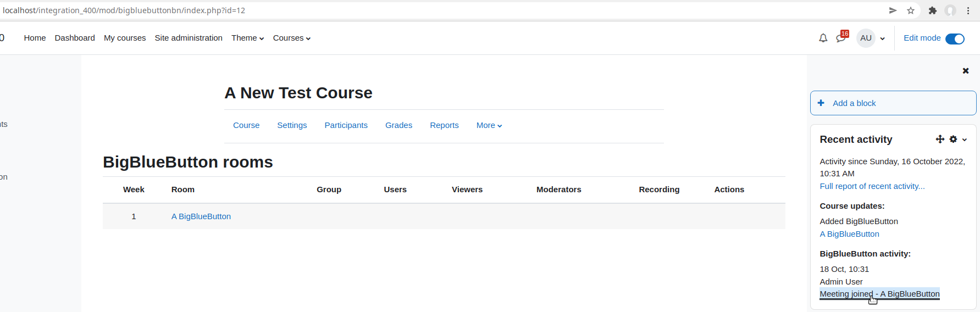Image resolution: width=980 pixels, height=312 pixels.
Task: Toggle the Edit mode switch
Action: (955, 38)
